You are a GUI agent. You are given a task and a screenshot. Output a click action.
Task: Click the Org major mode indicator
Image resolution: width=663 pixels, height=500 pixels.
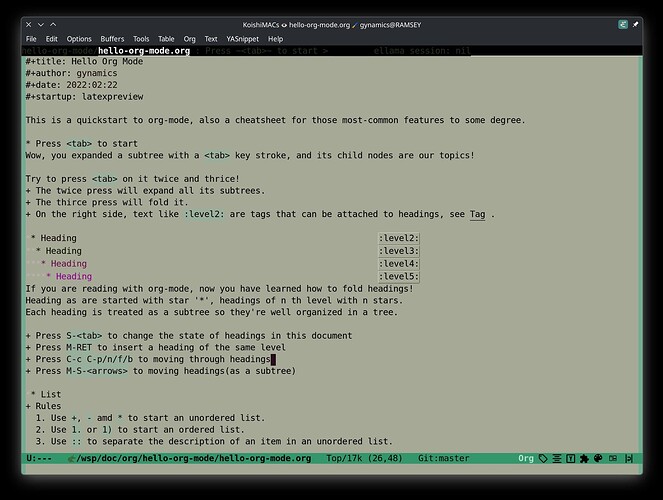(x=525, y=457)
